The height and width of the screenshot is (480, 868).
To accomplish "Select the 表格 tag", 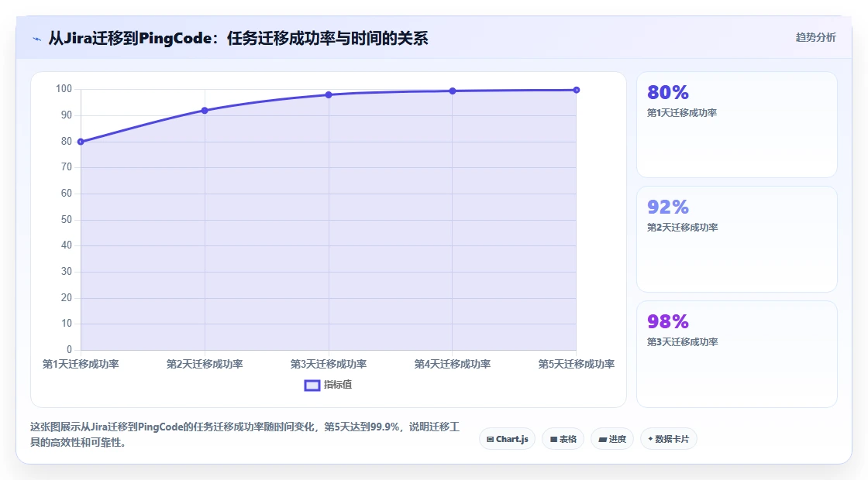I will [x=563, y=439].
